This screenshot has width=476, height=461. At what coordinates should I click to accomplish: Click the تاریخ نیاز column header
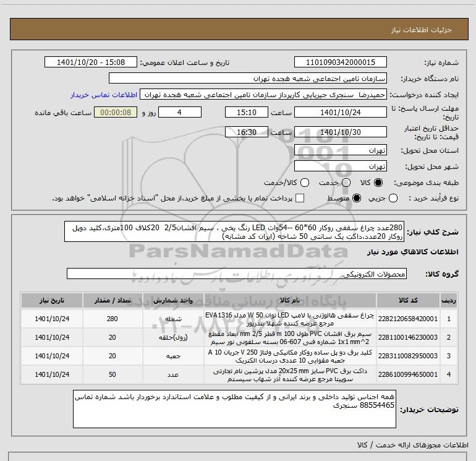[x=51, y=301]
